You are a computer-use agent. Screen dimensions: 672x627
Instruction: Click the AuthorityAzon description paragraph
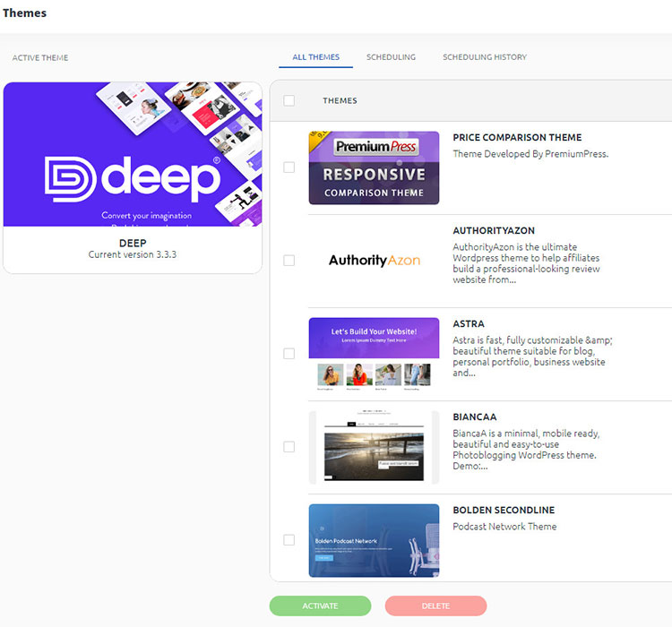coord(526,263)
